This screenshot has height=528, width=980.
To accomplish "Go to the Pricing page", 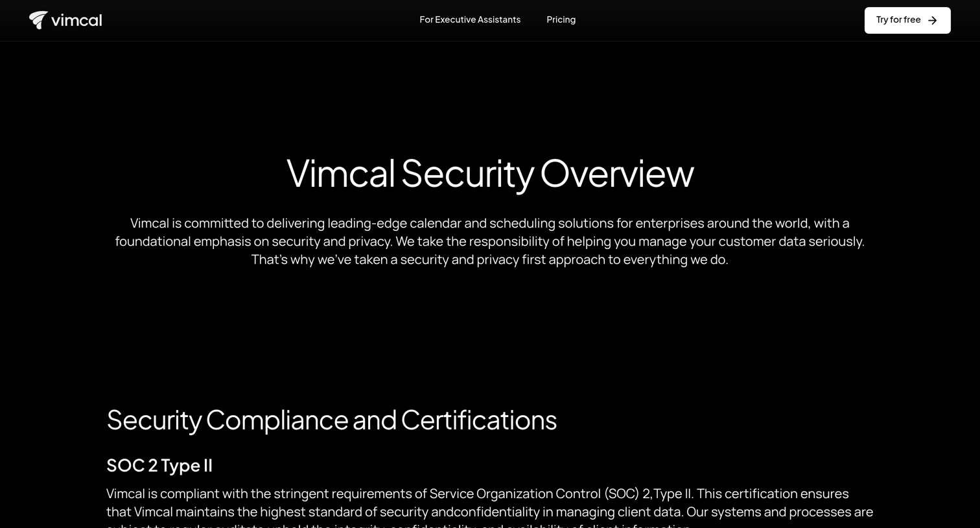I will [x=561, y=19].
